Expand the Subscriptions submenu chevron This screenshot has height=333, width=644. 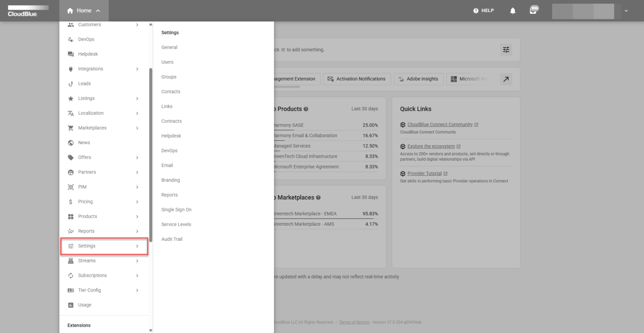(137, 275)
